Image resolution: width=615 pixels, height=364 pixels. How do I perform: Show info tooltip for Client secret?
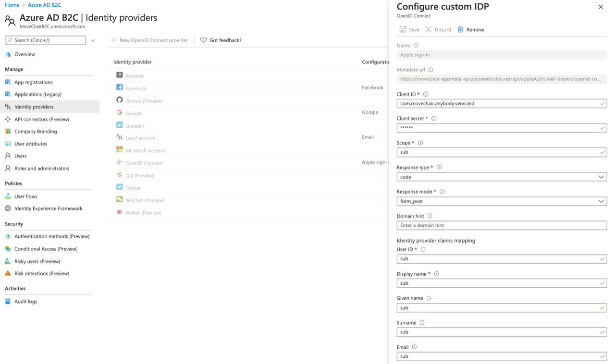(434, 119)
